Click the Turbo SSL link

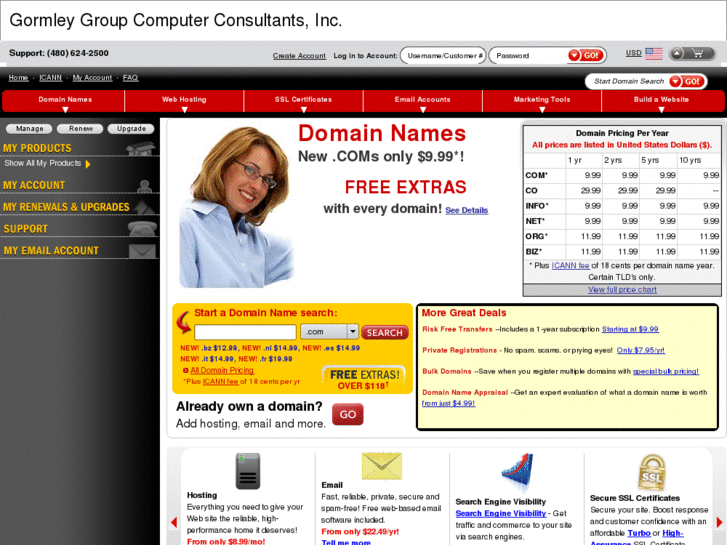pyautogui.click(x=639, y=533)
